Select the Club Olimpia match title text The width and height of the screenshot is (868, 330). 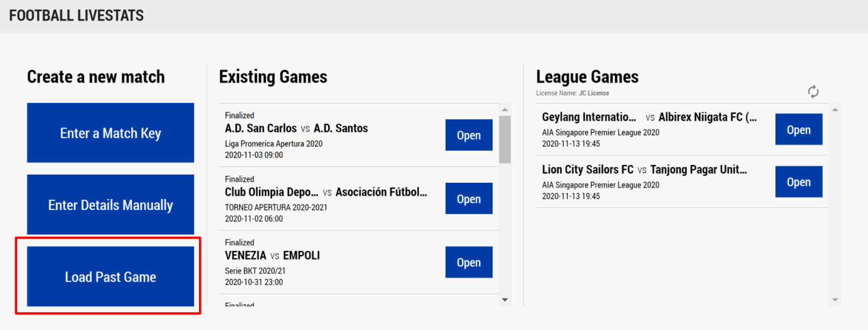click(325, 192)
